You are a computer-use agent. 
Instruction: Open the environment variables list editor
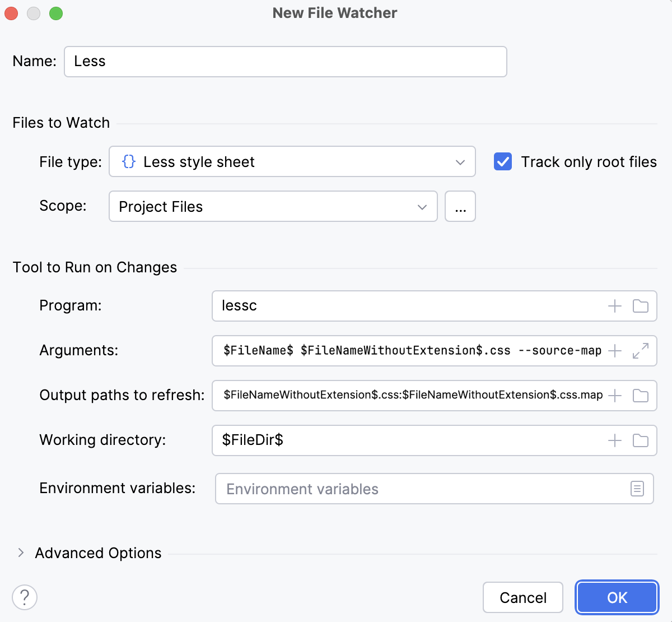637,489
